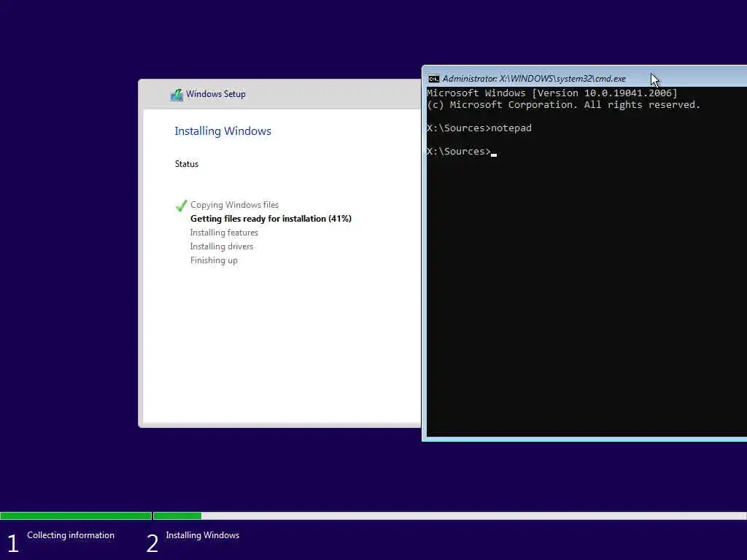The width and height of the screenshot is (747, 560).
Task: Click the Windows Setup title bar icon
Action: (177, 94)
